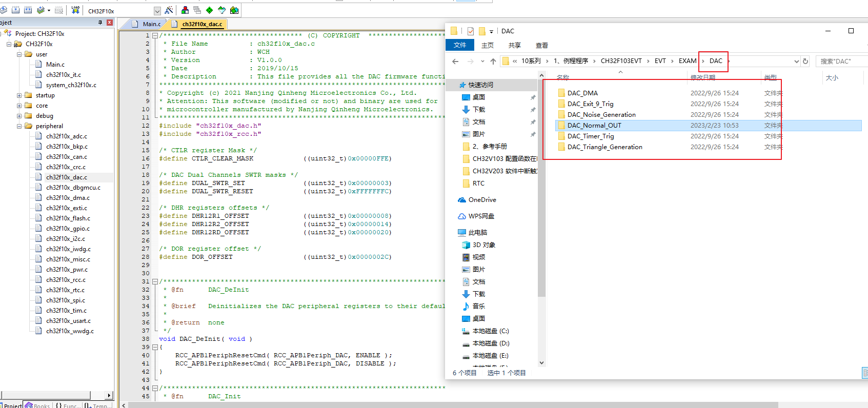Collapse the peripheral group in project tree
The image size is (868, 408).
[x=19, y=126]
